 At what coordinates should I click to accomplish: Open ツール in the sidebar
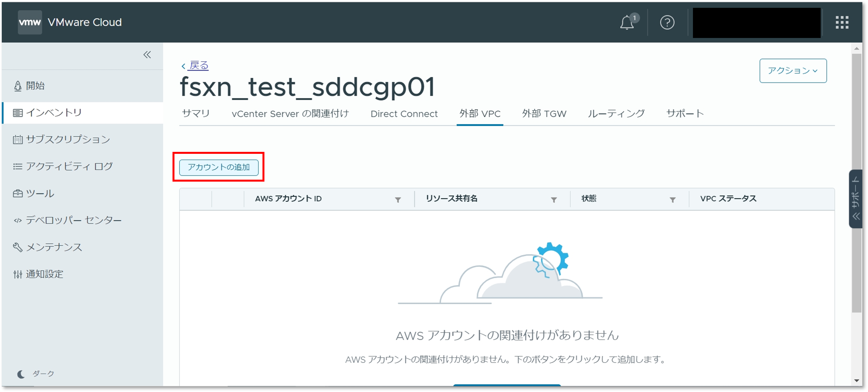pyautogui.click(x=33, y=193)
